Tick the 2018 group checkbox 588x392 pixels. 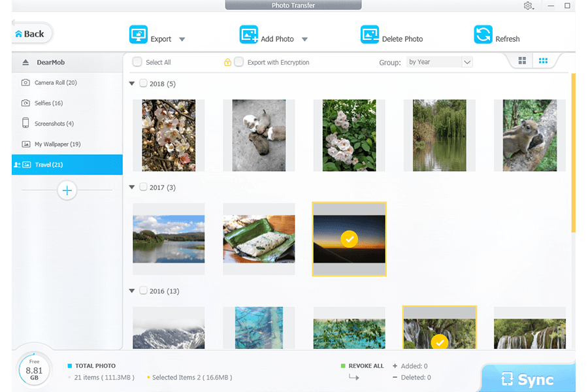[143, 84]
